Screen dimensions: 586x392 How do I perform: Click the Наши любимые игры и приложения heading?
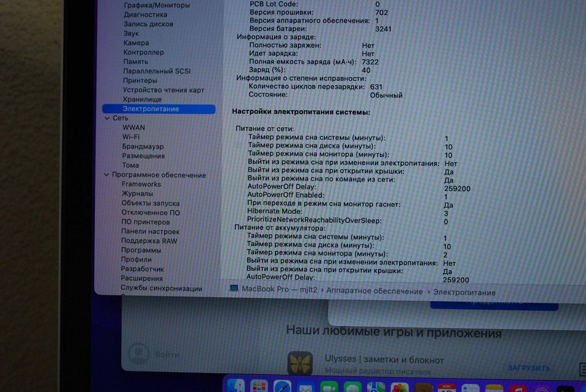pos(394,332)
